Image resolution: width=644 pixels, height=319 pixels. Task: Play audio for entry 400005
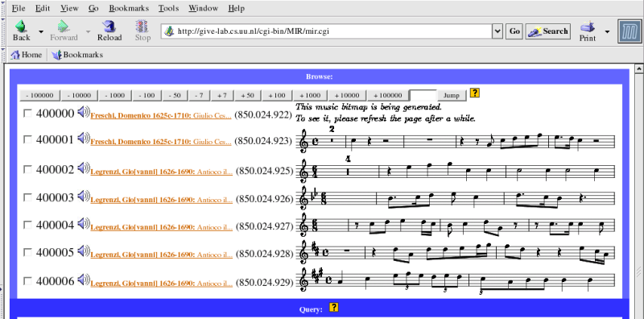point(84,251)
